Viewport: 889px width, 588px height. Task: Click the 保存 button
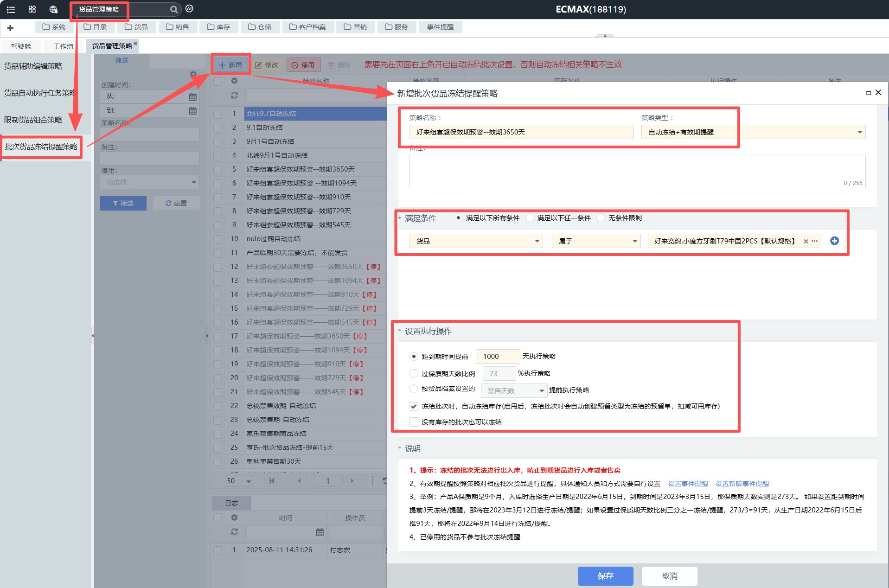click(605, 576)
